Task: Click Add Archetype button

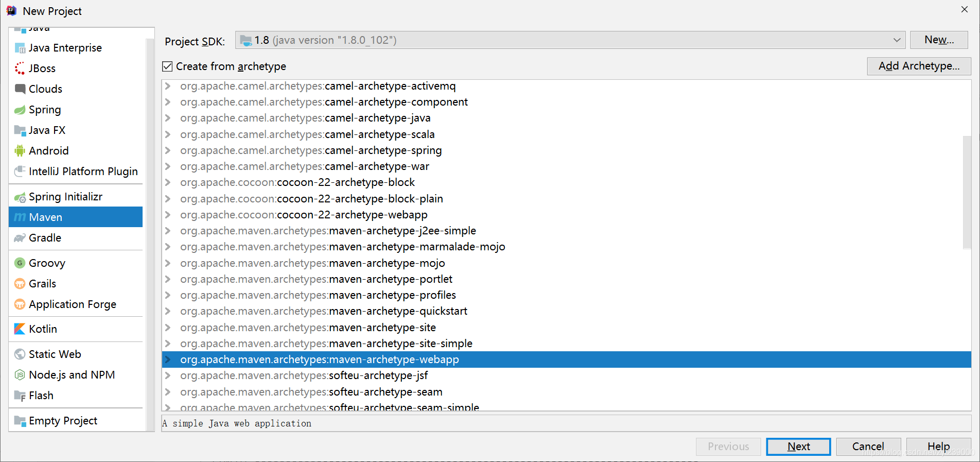Action: pyautogui.click(x=919, y=66)
